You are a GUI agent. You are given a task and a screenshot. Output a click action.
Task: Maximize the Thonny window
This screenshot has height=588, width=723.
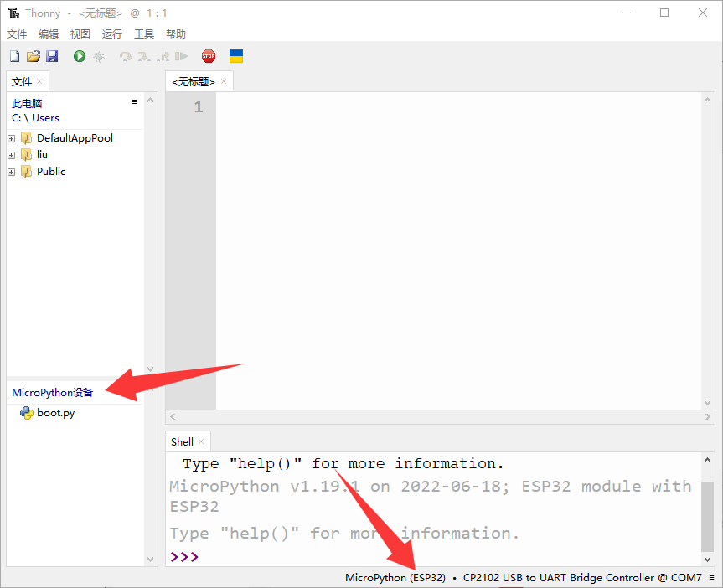tap(664, 13)
